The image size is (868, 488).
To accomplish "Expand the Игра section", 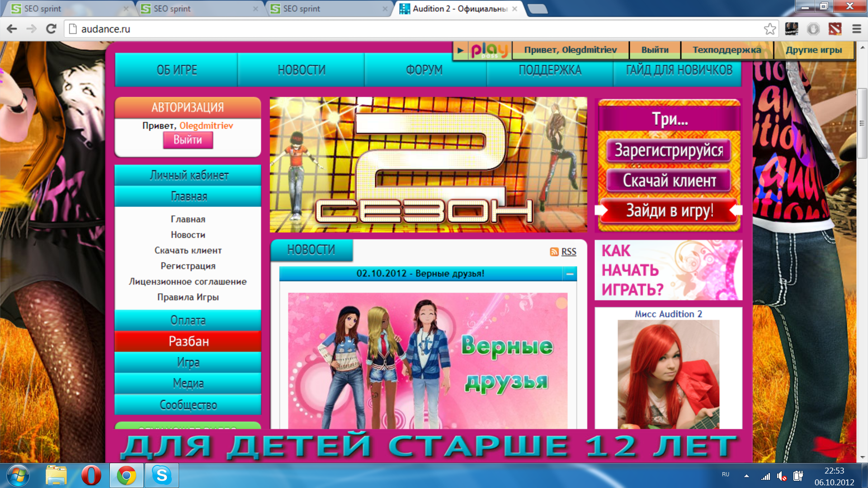I will 188,362.
